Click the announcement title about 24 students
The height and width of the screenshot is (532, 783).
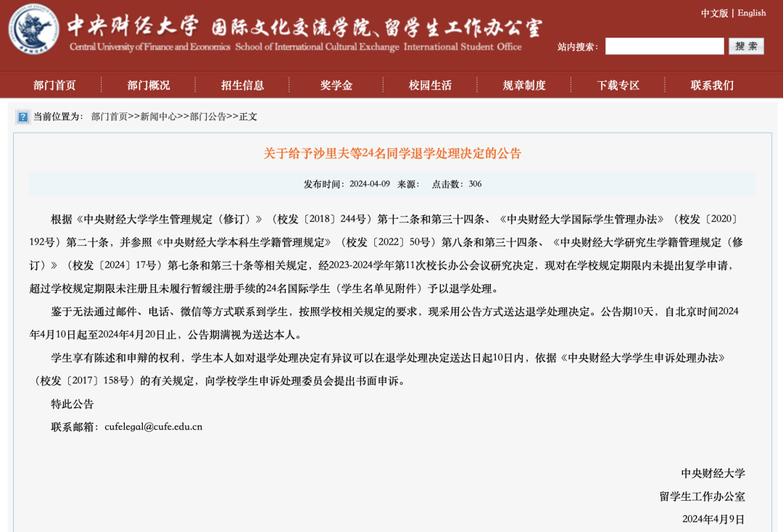point(391,154)
